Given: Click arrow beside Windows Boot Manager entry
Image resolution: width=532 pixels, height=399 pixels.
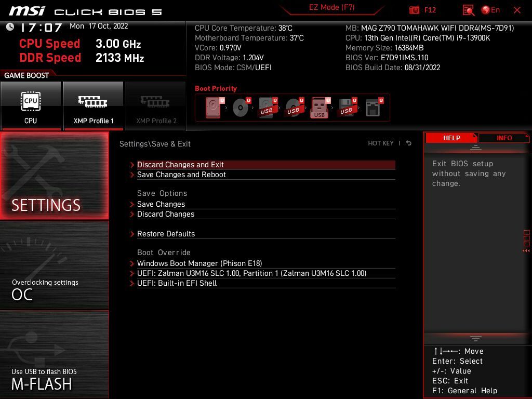Looking at the screenshot, I should [132, 263].
